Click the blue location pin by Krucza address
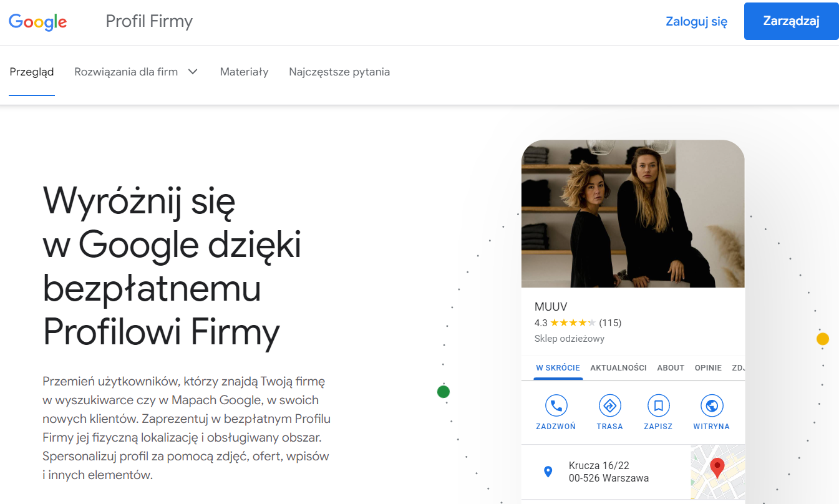 (548, 472)
